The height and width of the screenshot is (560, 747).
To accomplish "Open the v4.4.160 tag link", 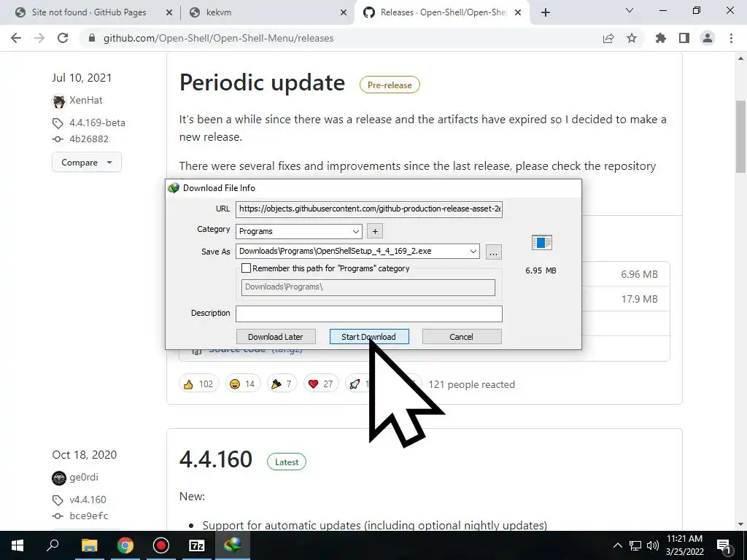I will pos(88,499).
